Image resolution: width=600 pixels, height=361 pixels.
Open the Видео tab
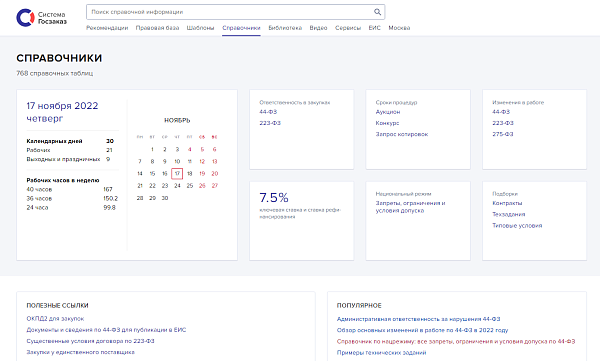tap(318, 28)
